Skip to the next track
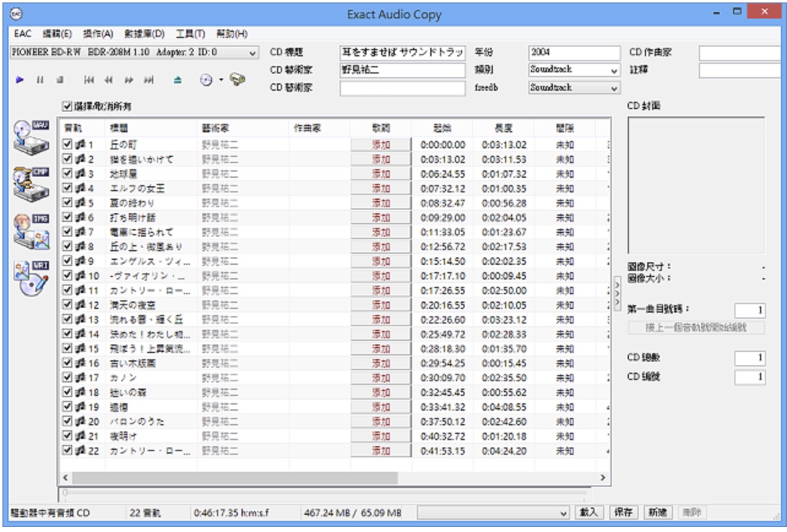The height and width of the screenshot is (532, 787). tap(148, 80)
